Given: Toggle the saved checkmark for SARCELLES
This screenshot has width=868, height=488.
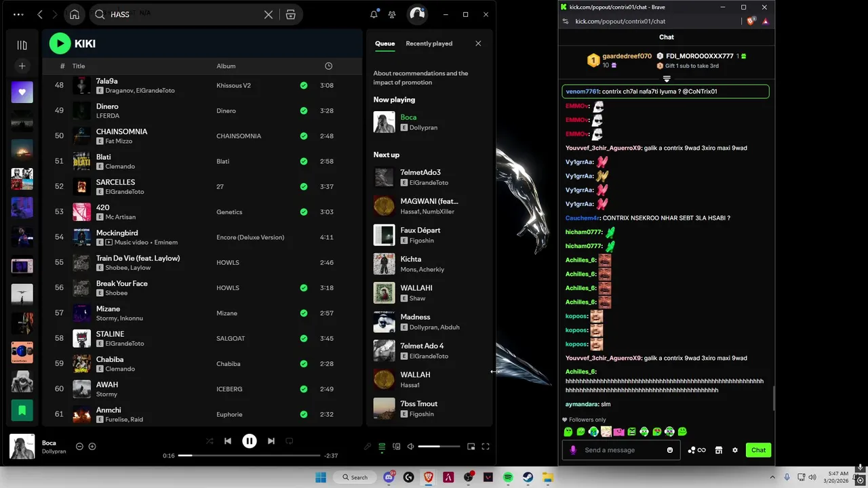Looking at the screenshot, I should point(304,186).
